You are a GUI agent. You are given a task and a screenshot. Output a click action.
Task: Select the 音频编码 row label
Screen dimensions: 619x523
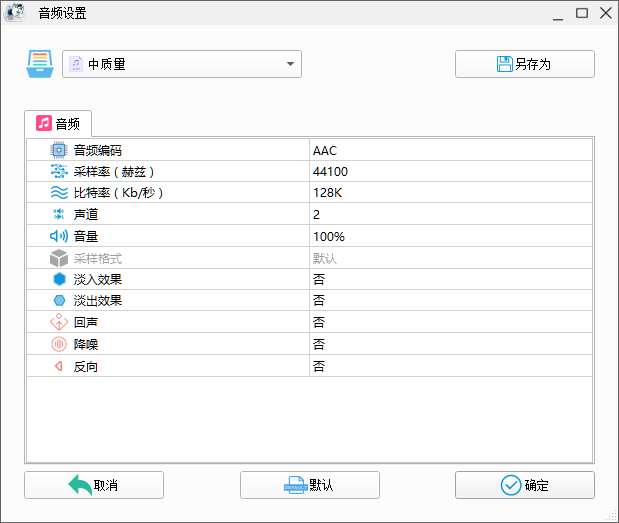(x=98, y=150)
